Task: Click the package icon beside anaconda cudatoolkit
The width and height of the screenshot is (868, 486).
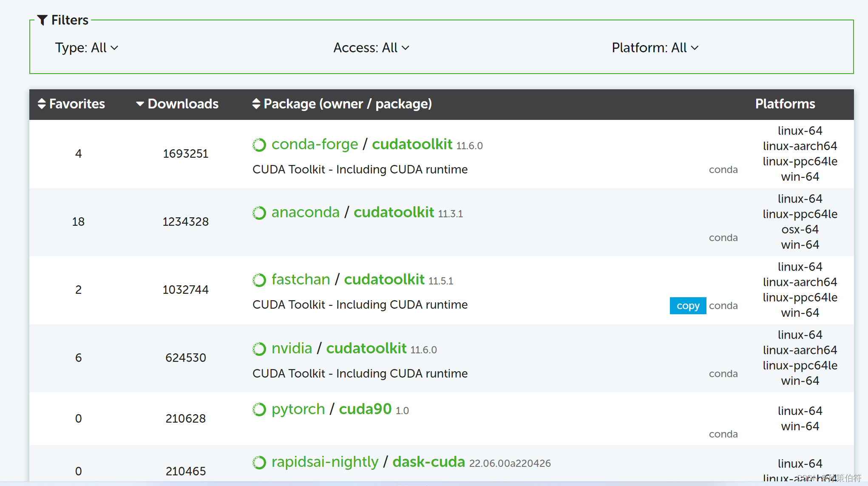Action: 259,213
